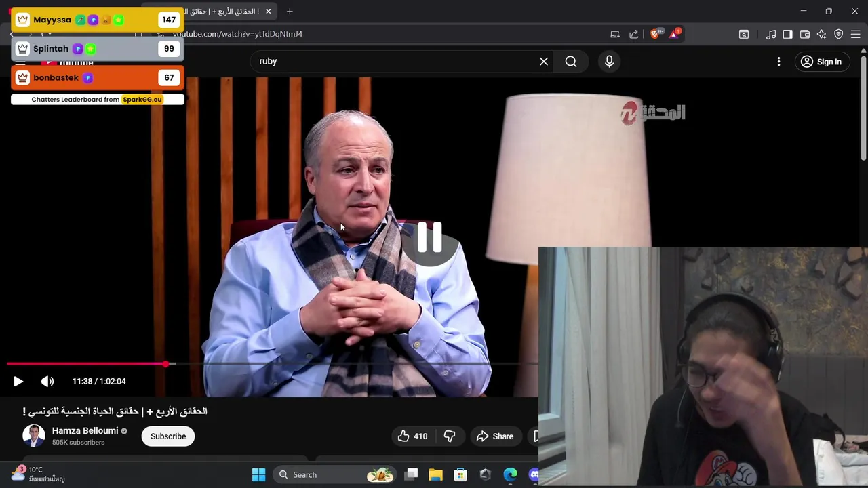Open the YouTube three-dot settings menu
This screenshot has height=488, width=868.
click(778, 62)
